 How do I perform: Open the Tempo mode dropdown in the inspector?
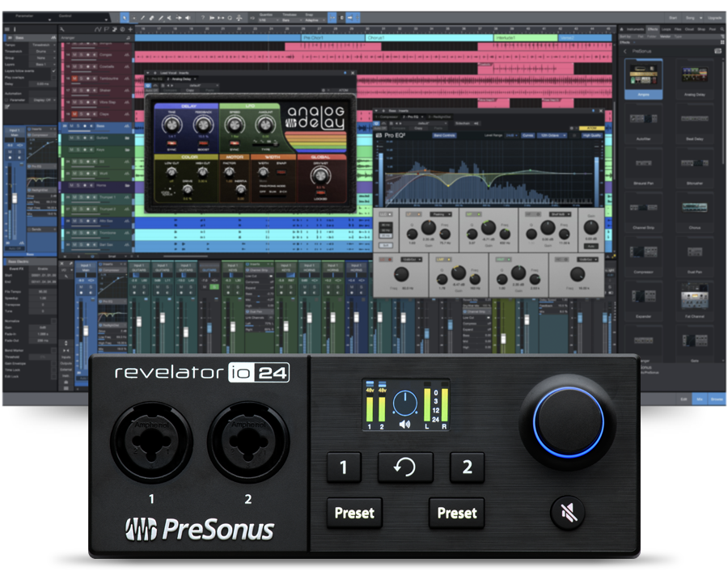coord(42,45)
